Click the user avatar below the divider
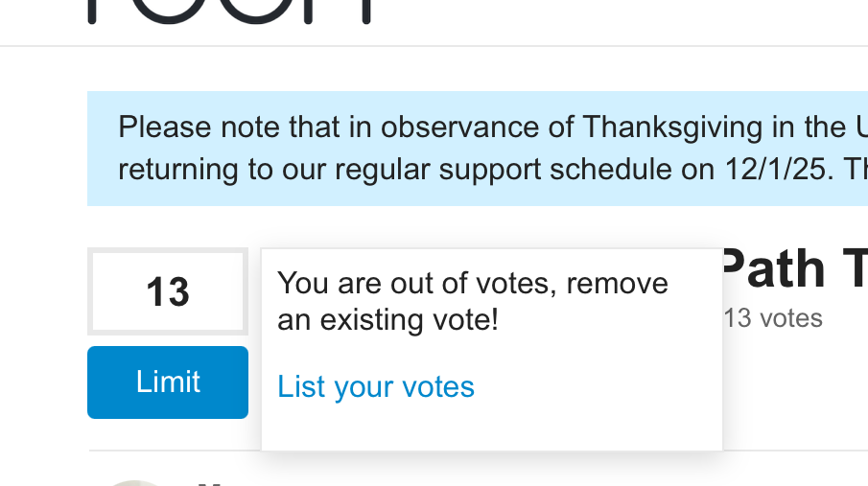Screen dimensions: 868x486 pyautogui.click(x=134, y=482)
